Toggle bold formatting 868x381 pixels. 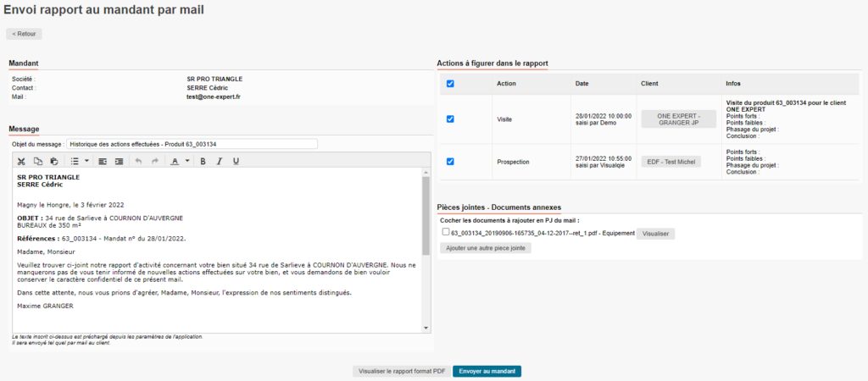tap(203, 161)
